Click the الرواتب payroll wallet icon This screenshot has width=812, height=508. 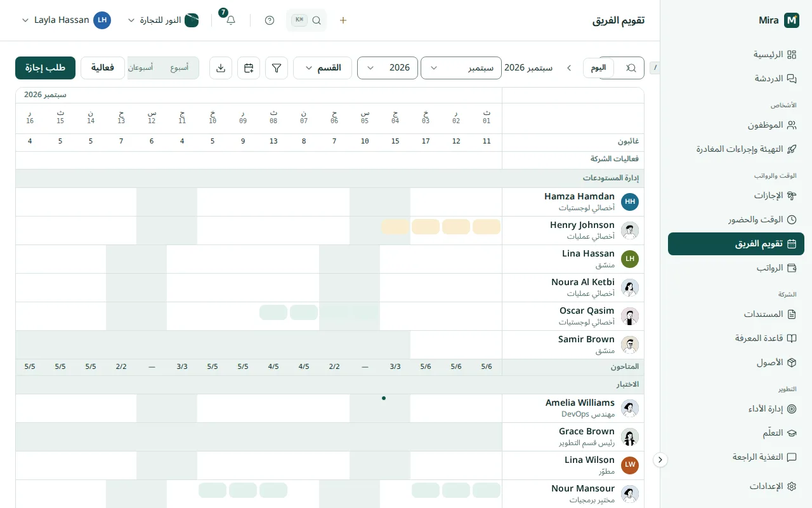pyautogui.click(x=791, y=268)
